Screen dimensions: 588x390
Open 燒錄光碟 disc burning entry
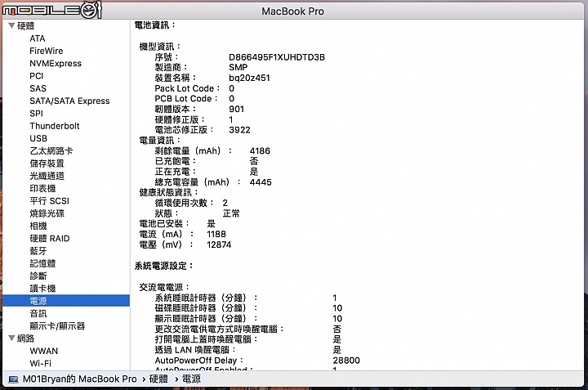click(47, 213)
